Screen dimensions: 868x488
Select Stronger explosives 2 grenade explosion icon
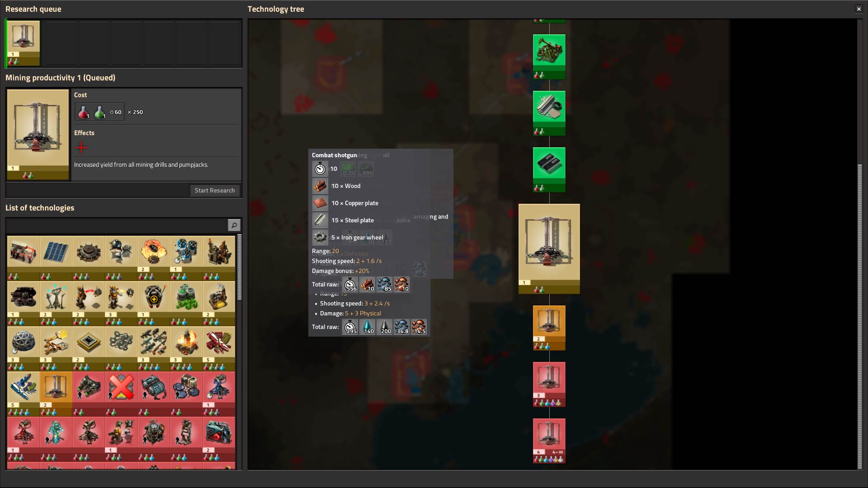[154, 258]
